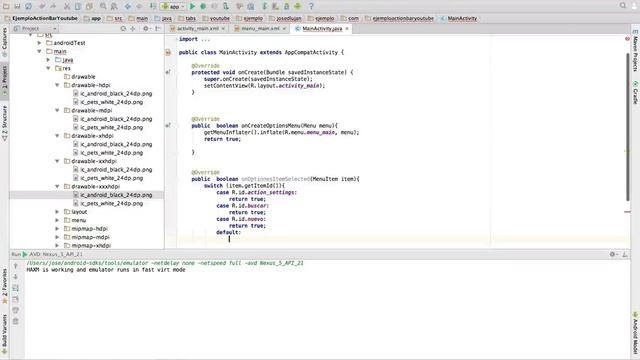Collapse the drawable-xxxhdpi folder
640x360 pixels.
pyautogui.click(x=58, y=187)
